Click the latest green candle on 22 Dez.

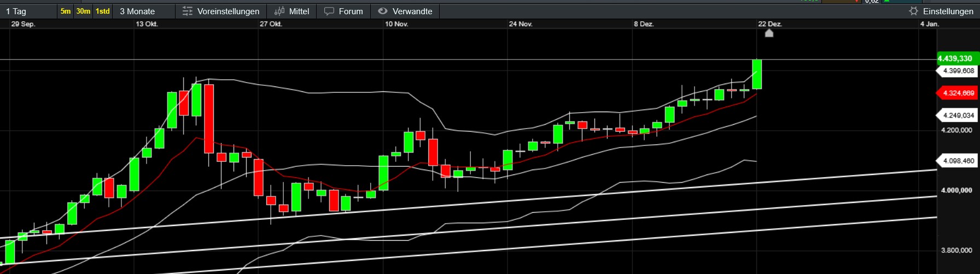click(x=757, y=74)
